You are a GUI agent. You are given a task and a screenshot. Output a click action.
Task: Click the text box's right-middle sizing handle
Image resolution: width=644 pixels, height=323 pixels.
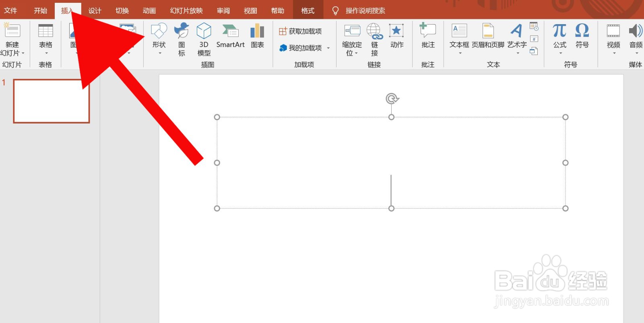click(x=566, y=163)
